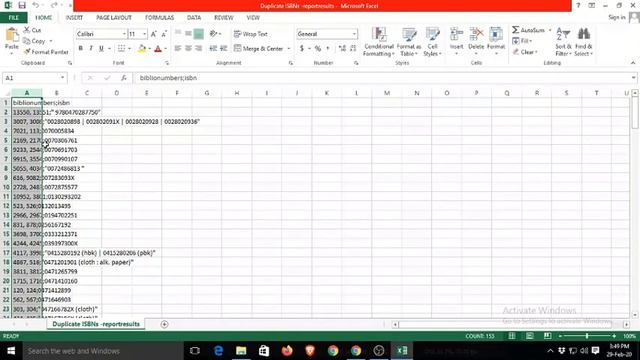
Task: Click the Borders icon
Action: (x=121, y=49)
